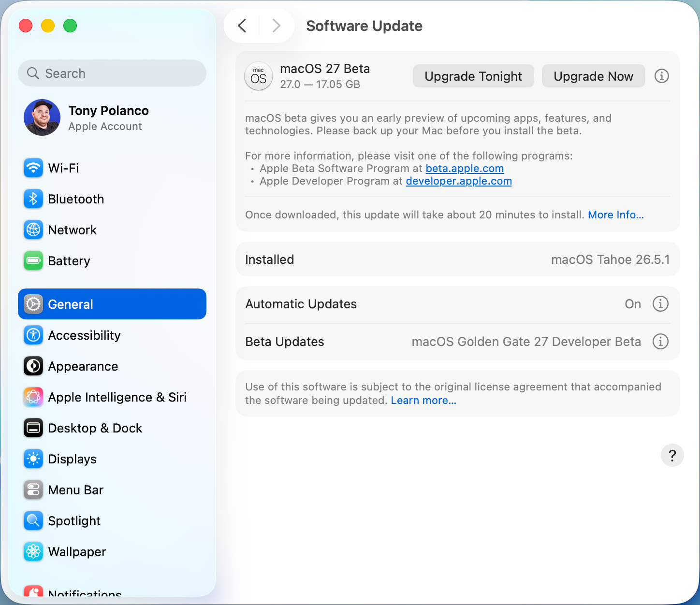Click the More Info… link
Viewport: 700px width, 605px height.
tap(615, 215)
